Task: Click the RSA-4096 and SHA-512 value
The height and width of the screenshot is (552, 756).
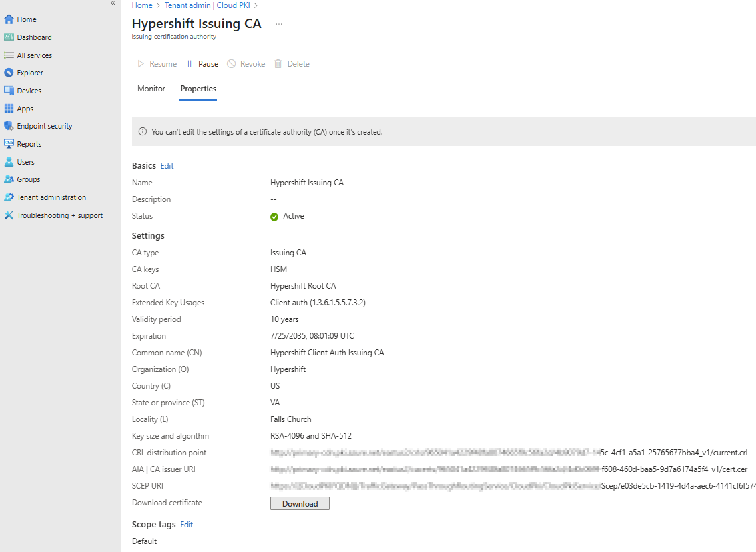Action: coord(311,436)
